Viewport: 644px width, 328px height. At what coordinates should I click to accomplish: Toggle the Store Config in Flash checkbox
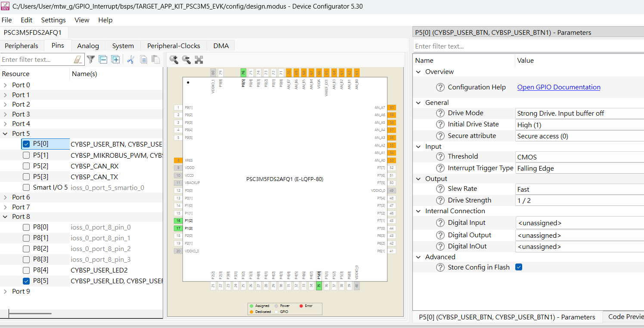click(x=519, y=267)
